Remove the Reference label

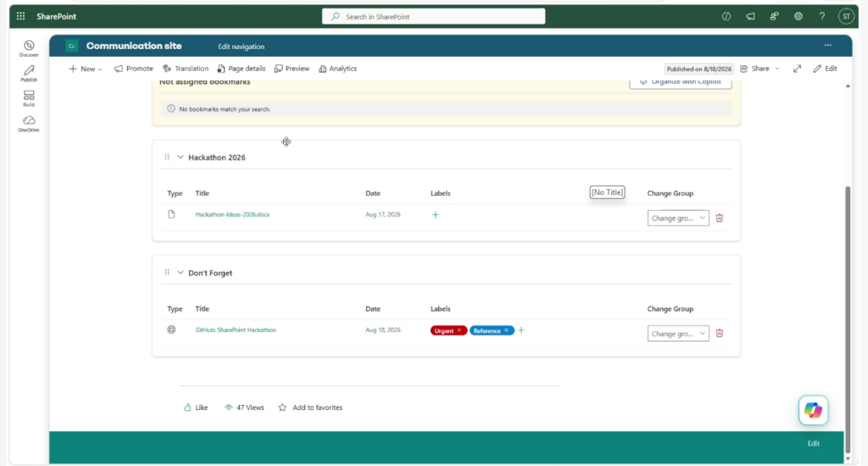point(506,330)
